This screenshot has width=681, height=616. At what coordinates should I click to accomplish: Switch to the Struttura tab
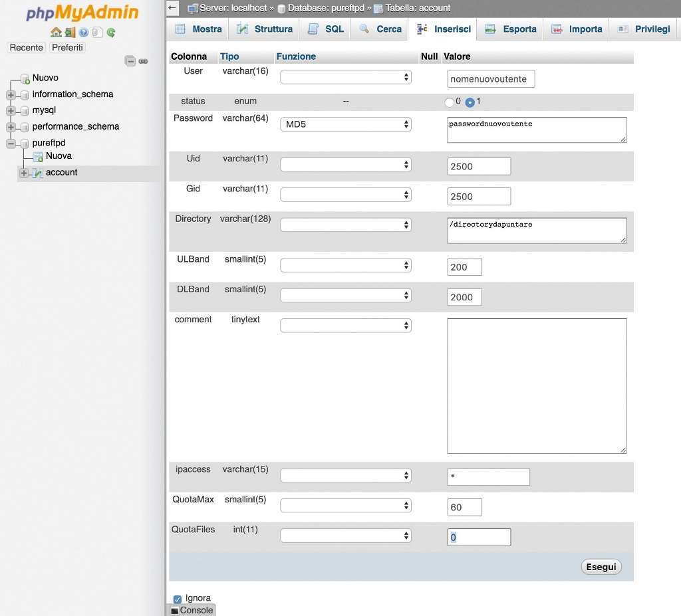pyautogui.click(x=265, y=29)
